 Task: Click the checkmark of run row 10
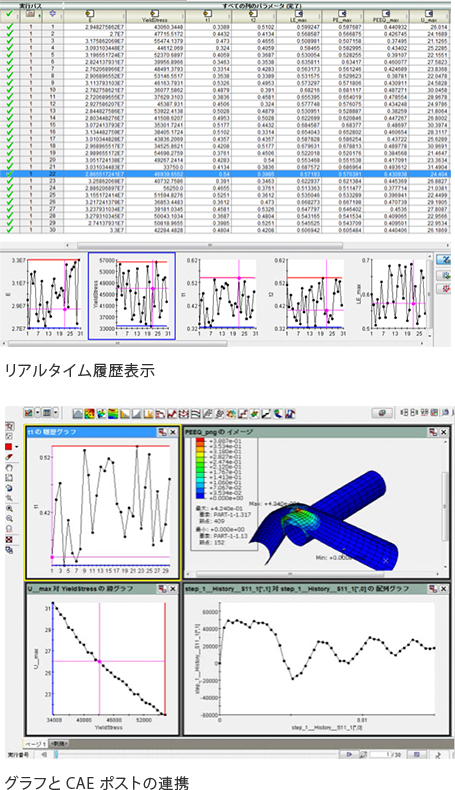pyautogui.click(x=10, y=89)
